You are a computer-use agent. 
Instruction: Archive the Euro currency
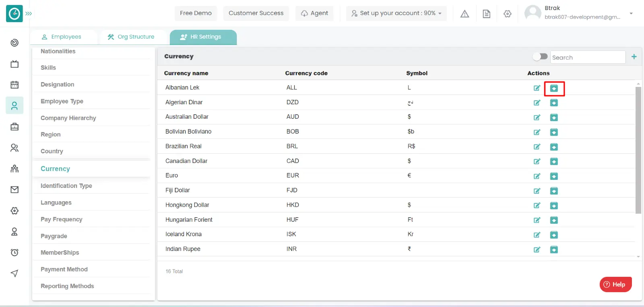coord(554,176)
